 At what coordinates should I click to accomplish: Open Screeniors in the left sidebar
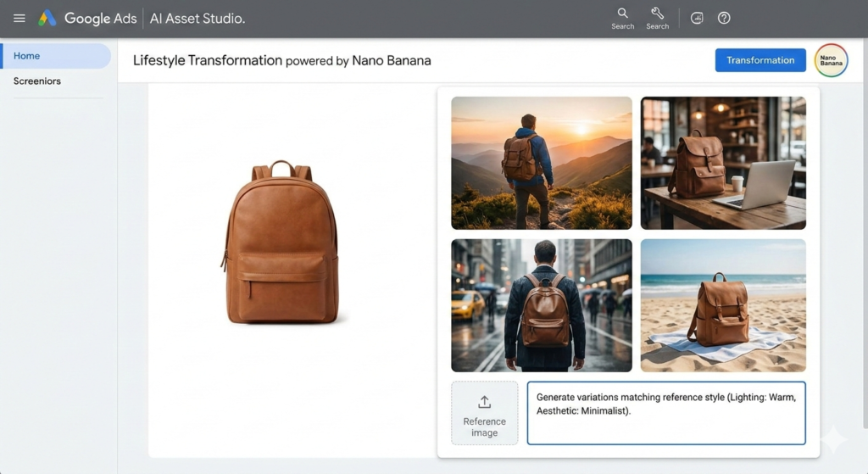point(37,81)
